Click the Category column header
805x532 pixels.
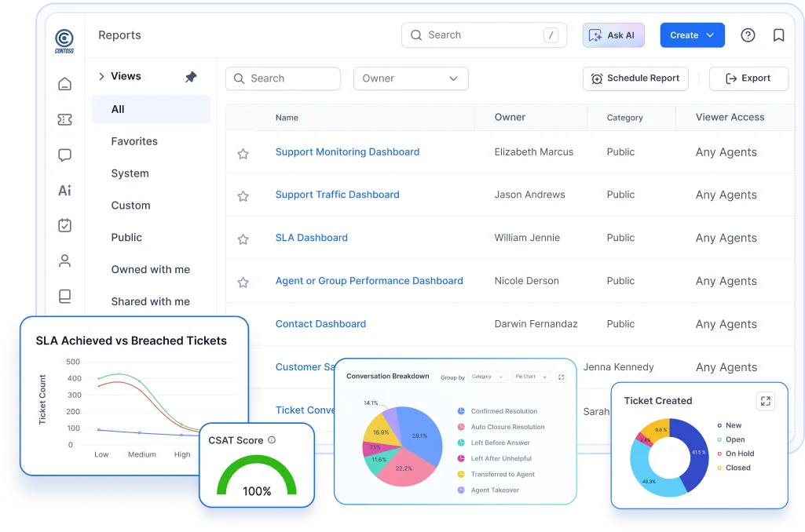tap(625, 118)
